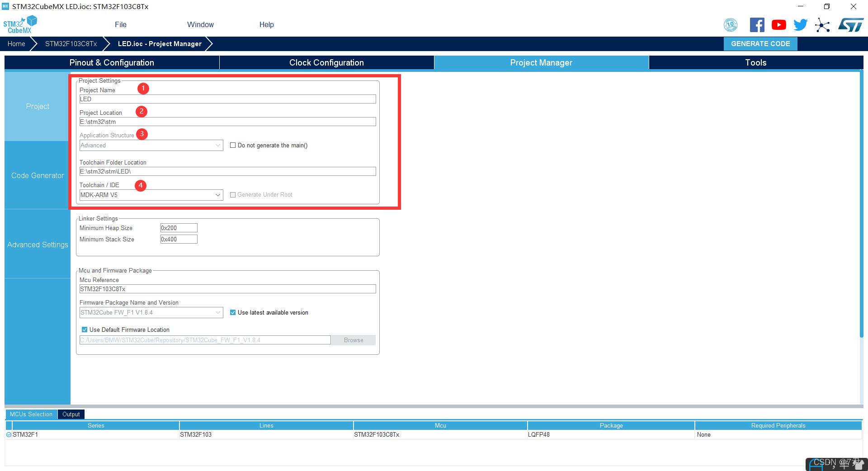Open the Facebook icon link
The image size is (868, 471).
(x=757, y=25)
